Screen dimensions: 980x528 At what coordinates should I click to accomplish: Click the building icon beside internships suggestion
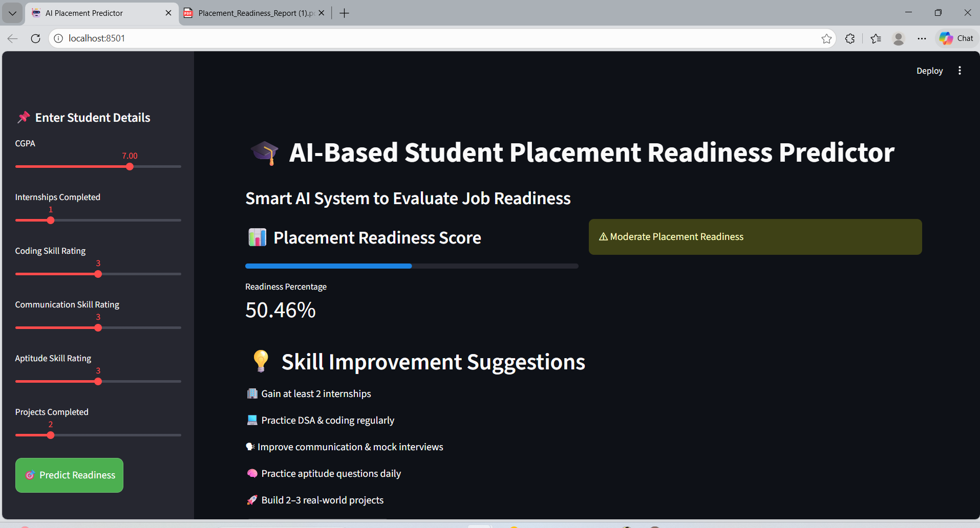pyautogui.click(x=252, y=393)
